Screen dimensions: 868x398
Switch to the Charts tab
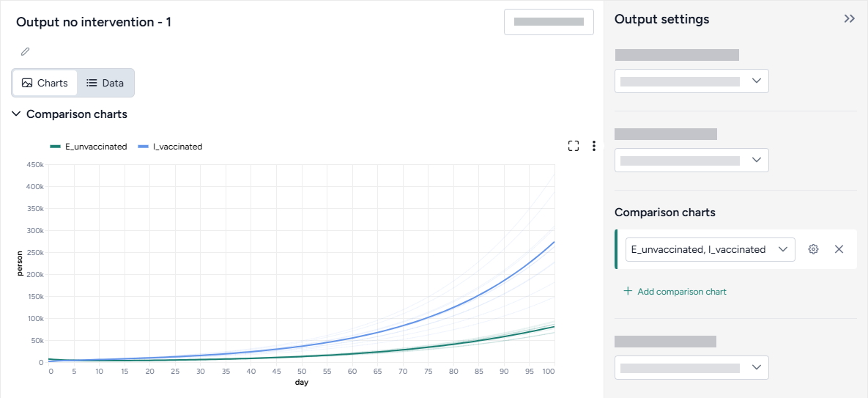point(45,83)
